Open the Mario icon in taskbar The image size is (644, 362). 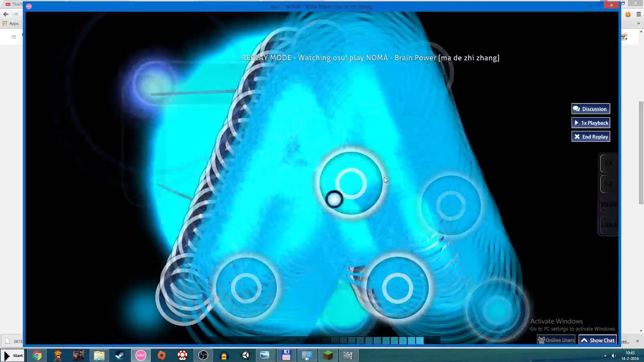pos(57,355)
